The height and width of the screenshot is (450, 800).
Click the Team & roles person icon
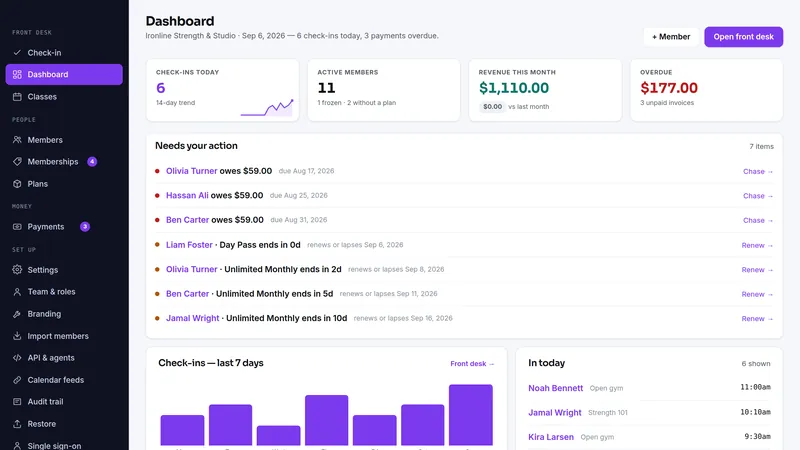point(17,292)
